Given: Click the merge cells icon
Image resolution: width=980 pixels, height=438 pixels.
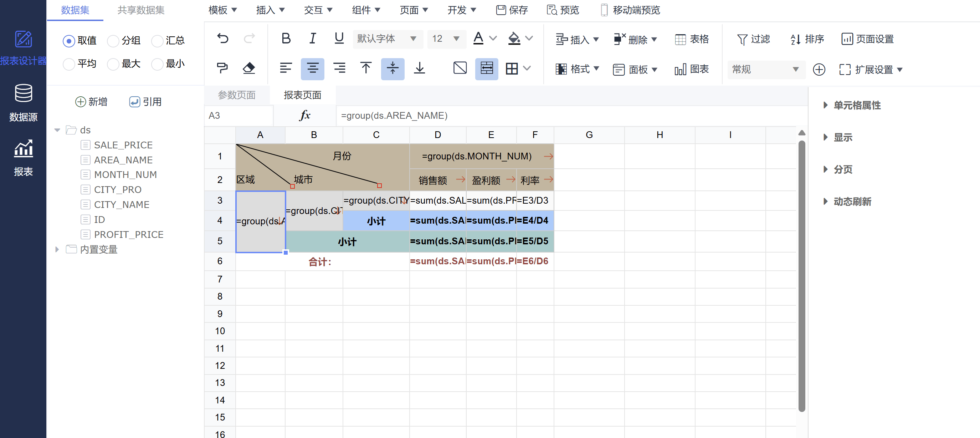Looking at the screenshot, I should tap(486, 68).
